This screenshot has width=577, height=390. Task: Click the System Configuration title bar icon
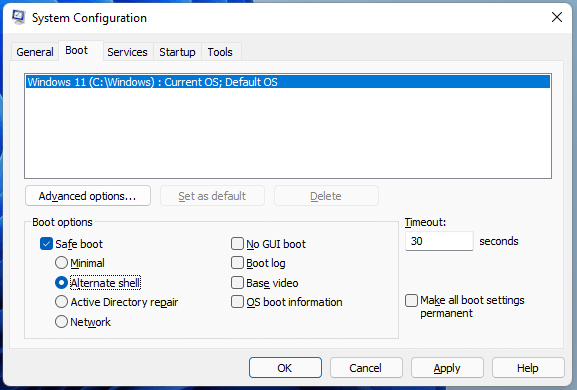tap(18, 17)
